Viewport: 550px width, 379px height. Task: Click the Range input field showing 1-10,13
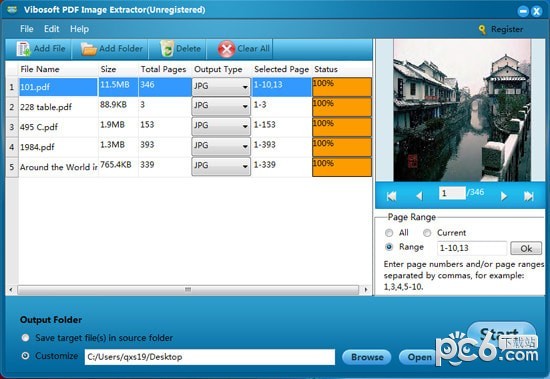tap(472, 248)
